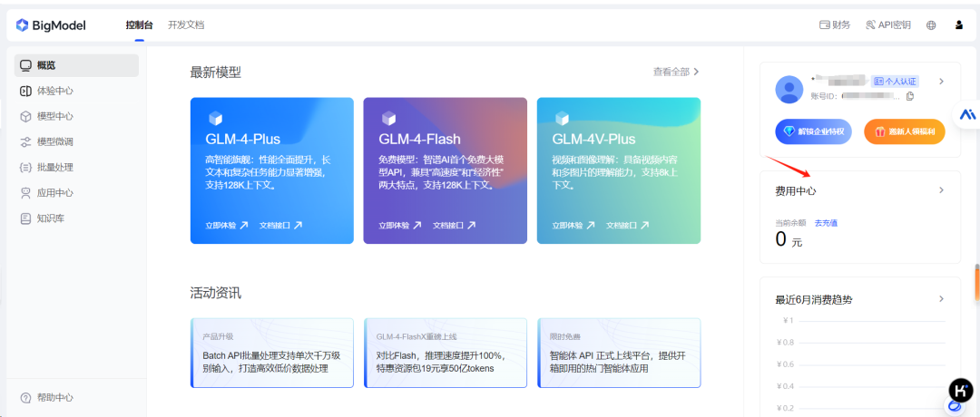This screenshot has width=980, height=417.
Task: Click the 个人认证 badge
Action: tap(895, 82)
